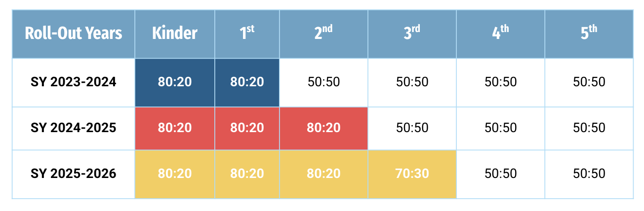Select the SY 2025-2026 row label

point(73,174)
